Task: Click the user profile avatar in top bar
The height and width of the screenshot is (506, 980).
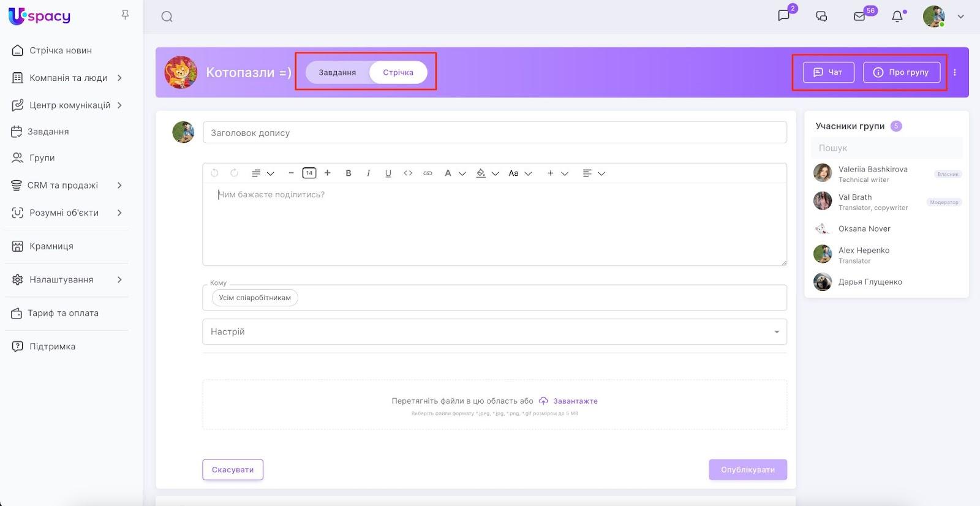Action: 933,17
